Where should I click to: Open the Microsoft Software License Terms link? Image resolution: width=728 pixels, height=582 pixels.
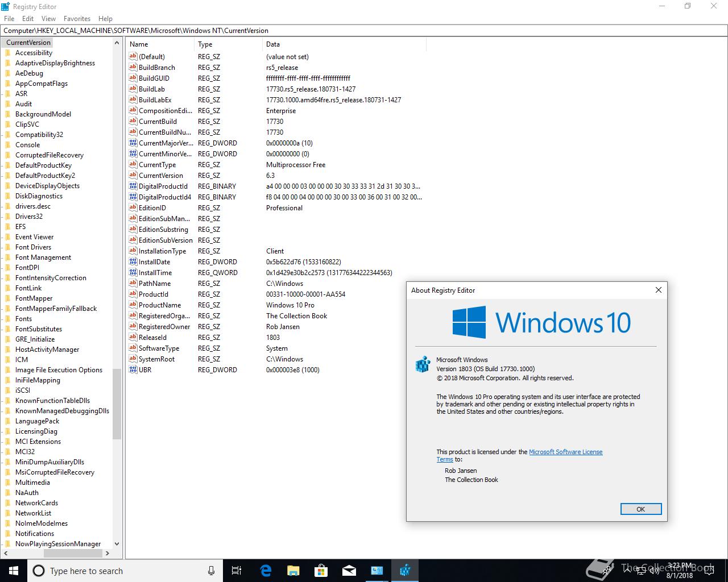click(x=565, y=452)
